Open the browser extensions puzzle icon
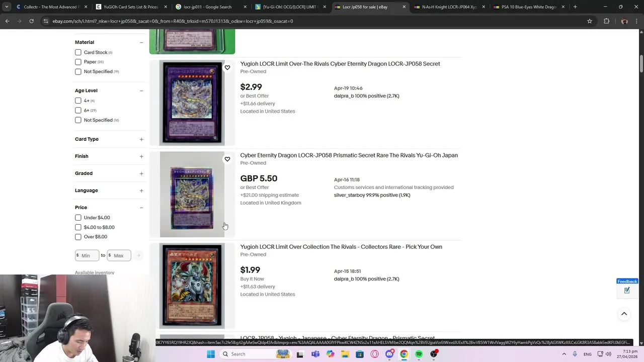The height and width of the screenshot is (362, 644). tap(606, 21)
